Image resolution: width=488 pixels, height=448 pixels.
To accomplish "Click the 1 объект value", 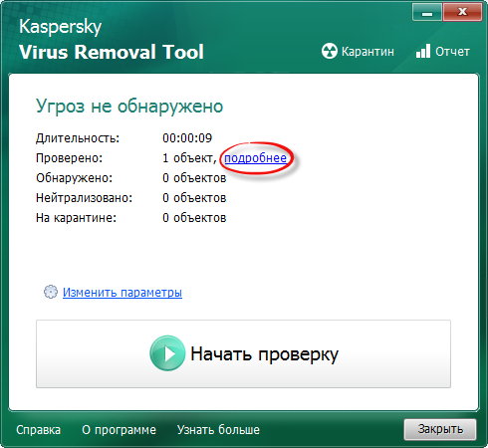I will [189, 158].
